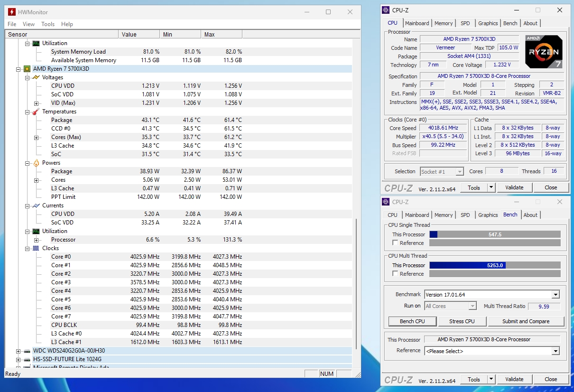
Task: Click the WDC WDS240G2G0A drive icon
Action: point(27,351)
